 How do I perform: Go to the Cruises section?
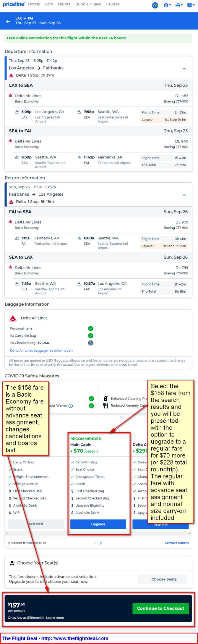pos(113,4)
